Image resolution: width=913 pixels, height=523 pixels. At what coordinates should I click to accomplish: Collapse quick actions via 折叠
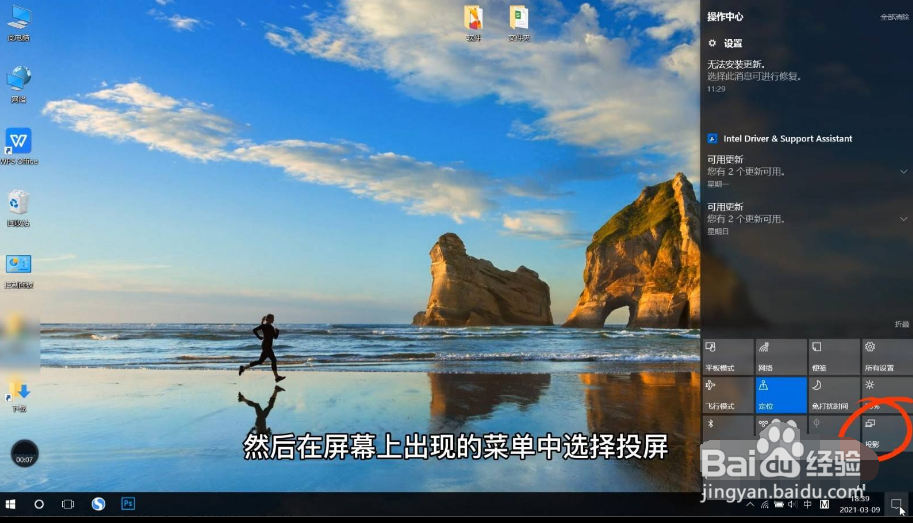(901, 324)
